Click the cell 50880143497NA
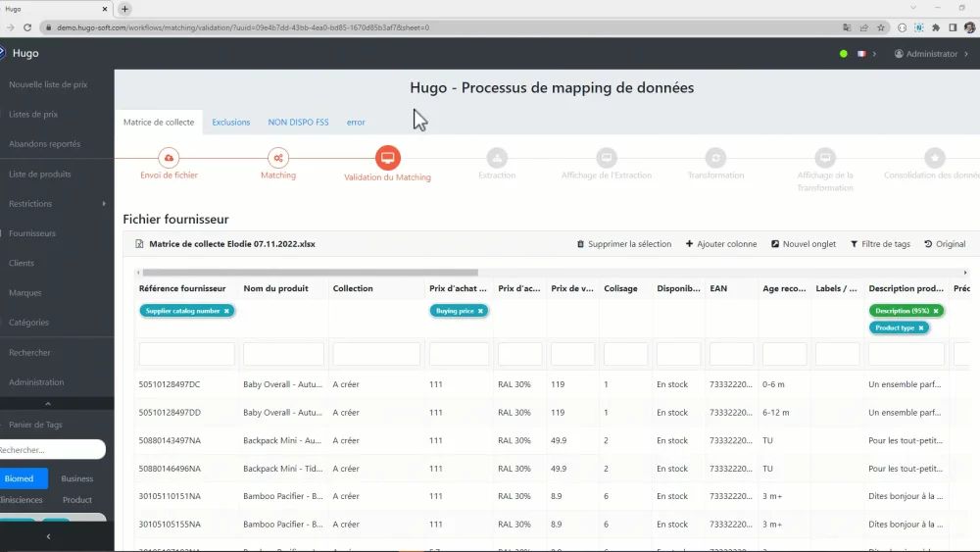The height and width of the screenshot is (552, 980). point(170,441)
